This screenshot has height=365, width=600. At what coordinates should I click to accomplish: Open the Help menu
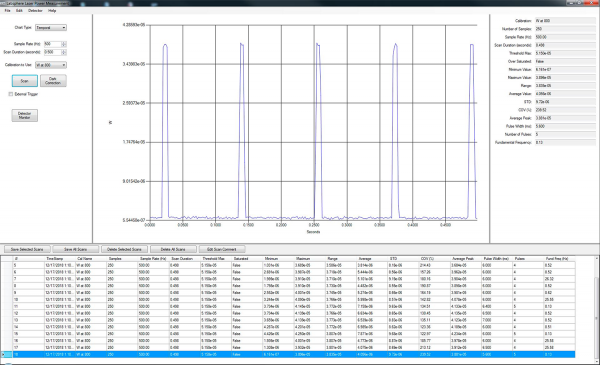click(52, 11)
